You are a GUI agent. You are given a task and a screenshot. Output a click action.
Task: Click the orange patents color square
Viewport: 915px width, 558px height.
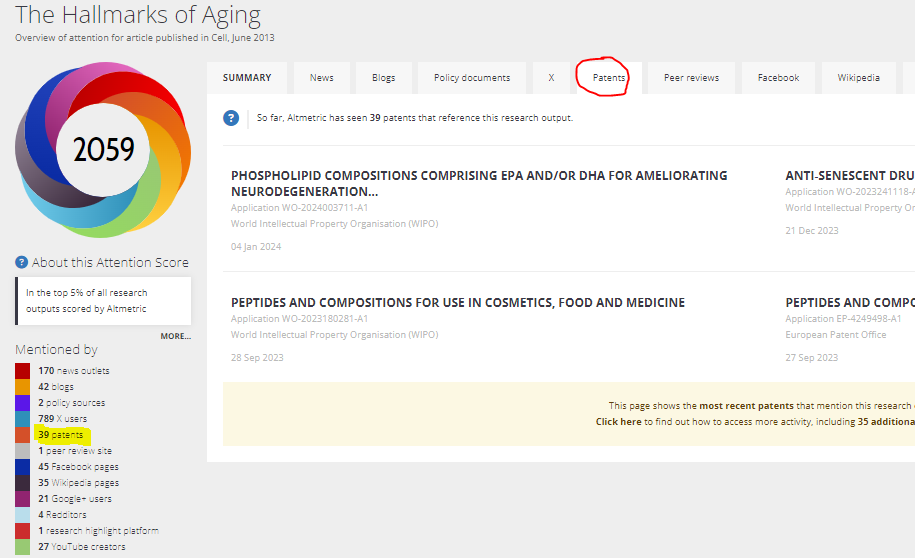click(x=23, y=435)
